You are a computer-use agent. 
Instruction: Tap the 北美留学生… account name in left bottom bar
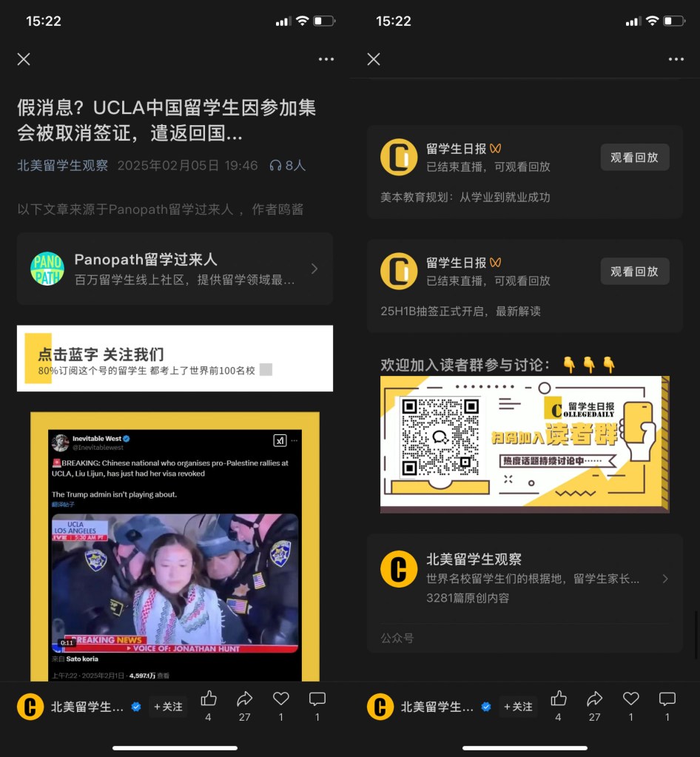coord(87,707)
